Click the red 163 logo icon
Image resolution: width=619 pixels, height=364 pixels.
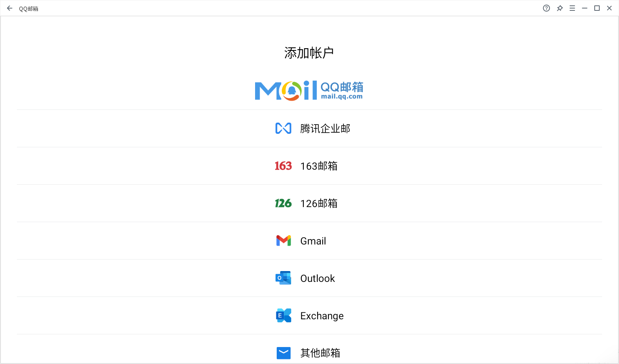click(x=283, y=166)
